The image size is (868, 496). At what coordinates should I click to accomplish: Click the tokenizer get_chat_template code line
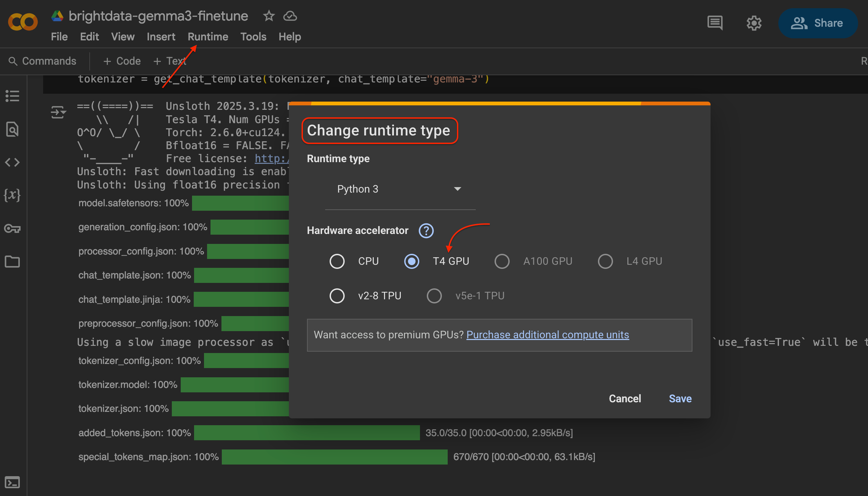coord(283,79)
